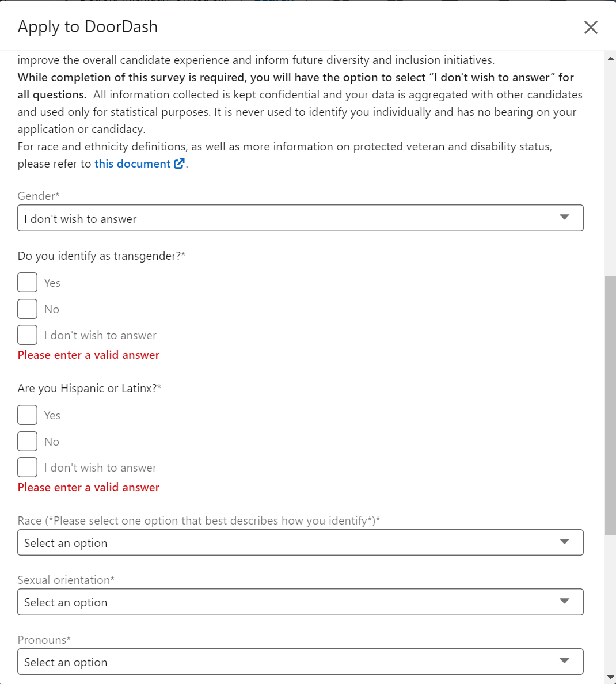The width and height of the screenshot is (616, 684).
Task: Open the 'this document' link
Action: pos(132,164)
